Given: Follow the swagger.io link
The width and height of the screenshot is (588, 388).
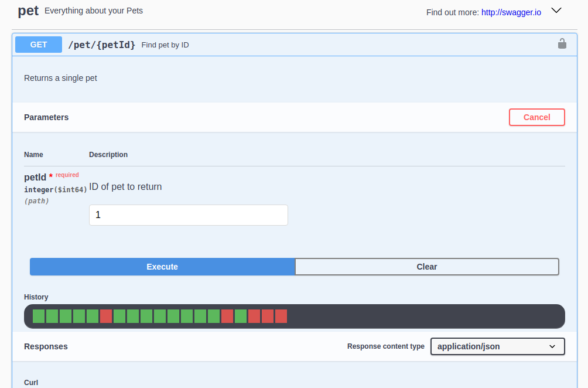Looking at the screenshot, I should coord(511,12).
